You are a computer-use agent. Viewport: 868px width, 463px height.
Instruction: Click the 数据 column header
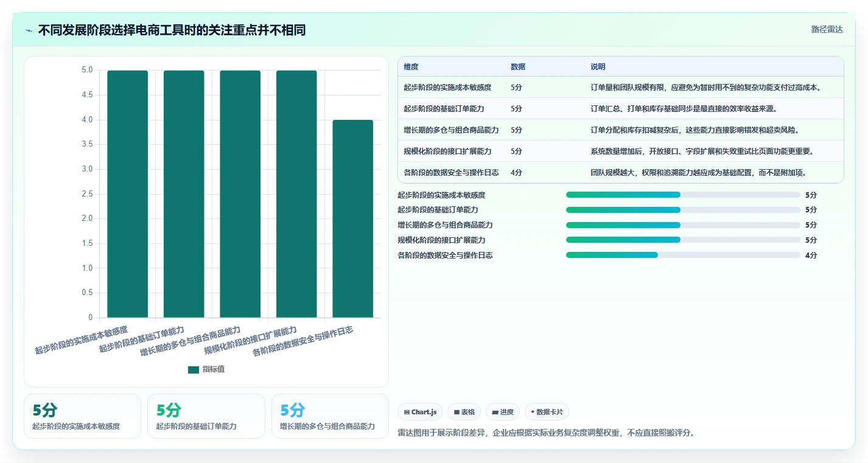[518, 67]
